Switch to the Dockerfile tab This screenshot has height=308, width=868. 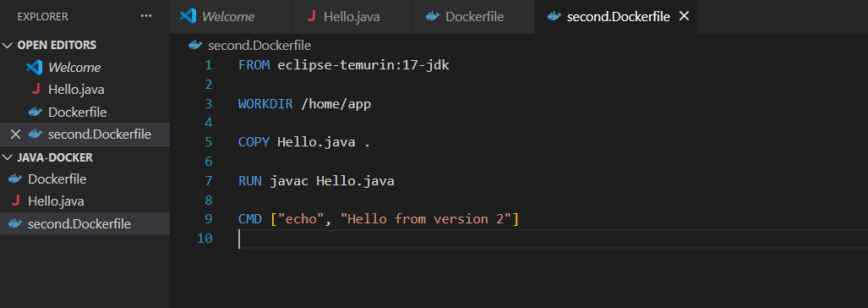(474, 17)
